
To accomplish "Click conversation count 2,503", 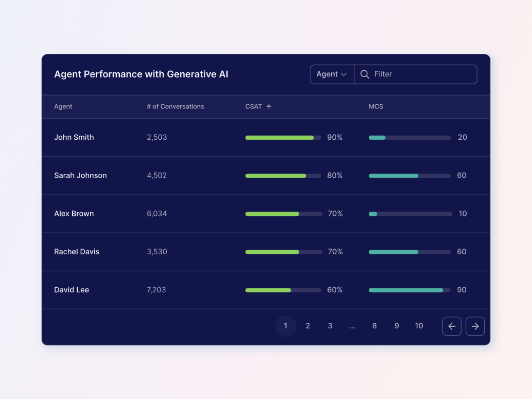I will tap(157, 138).
